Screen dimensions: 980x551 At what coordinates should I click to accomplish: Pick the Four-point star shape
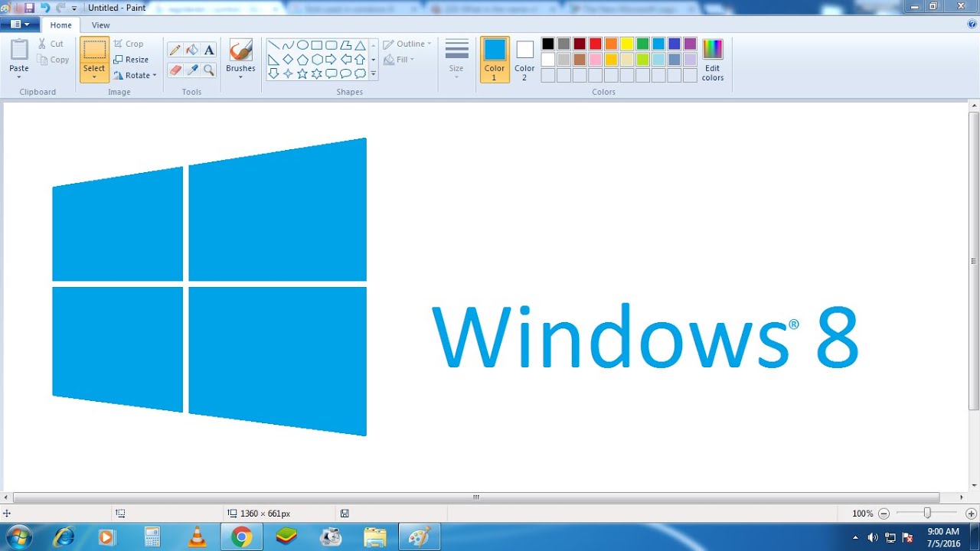point(288,74)
